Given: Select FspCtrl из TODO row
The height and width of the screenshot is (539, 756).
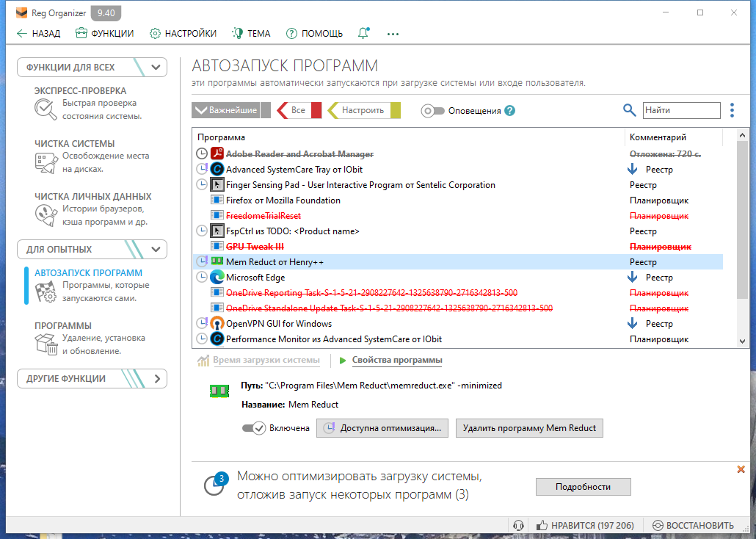Looking at the screenshot, I should click(x=457, y=231).
